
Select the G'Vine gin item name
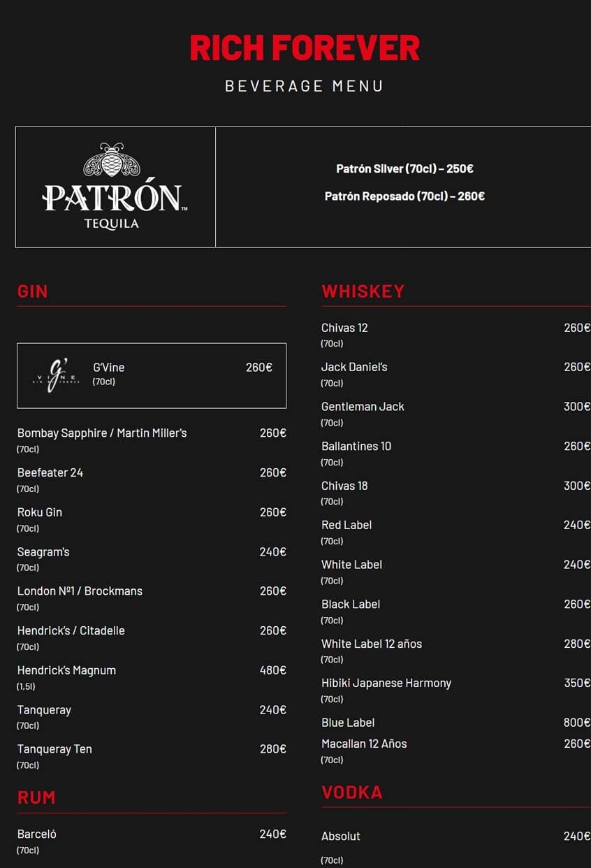pos(109,368)
